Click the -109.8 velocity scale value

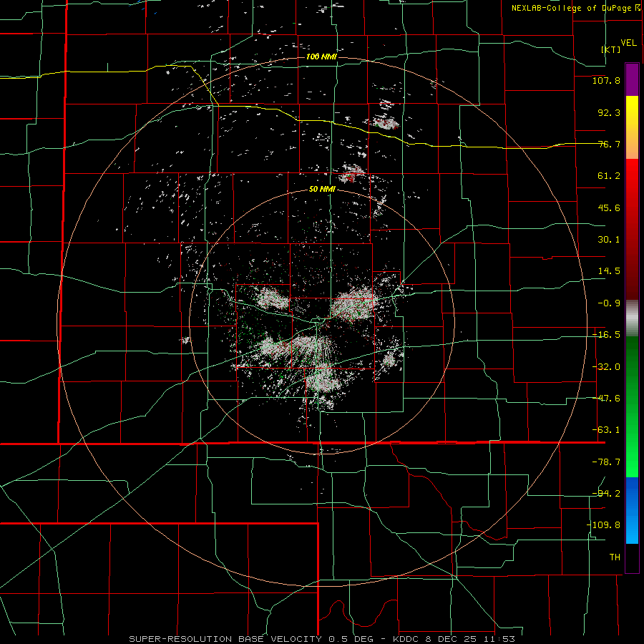[603, 525]
